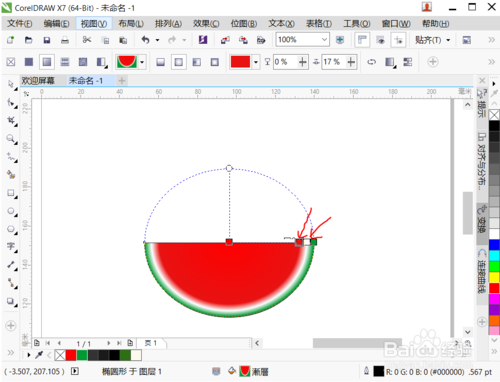Toggle the Fountain fill button

(47, 62)
